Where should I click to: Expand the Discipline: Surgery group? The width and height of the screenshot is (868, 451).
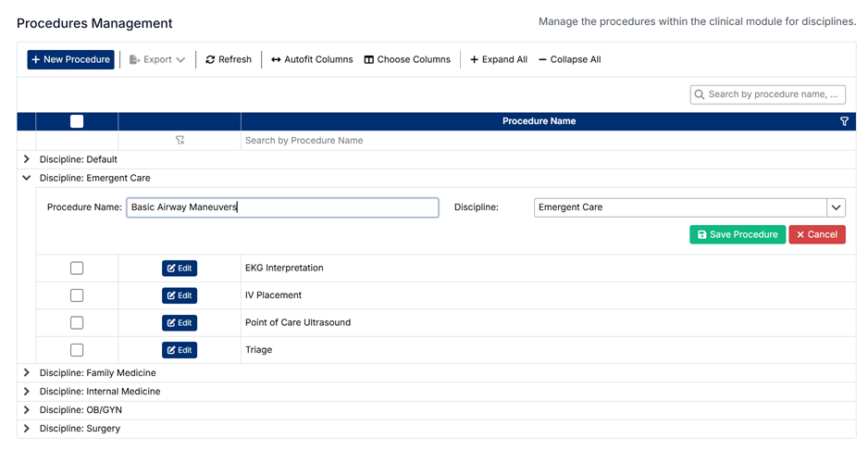click(x=27, y=429)
